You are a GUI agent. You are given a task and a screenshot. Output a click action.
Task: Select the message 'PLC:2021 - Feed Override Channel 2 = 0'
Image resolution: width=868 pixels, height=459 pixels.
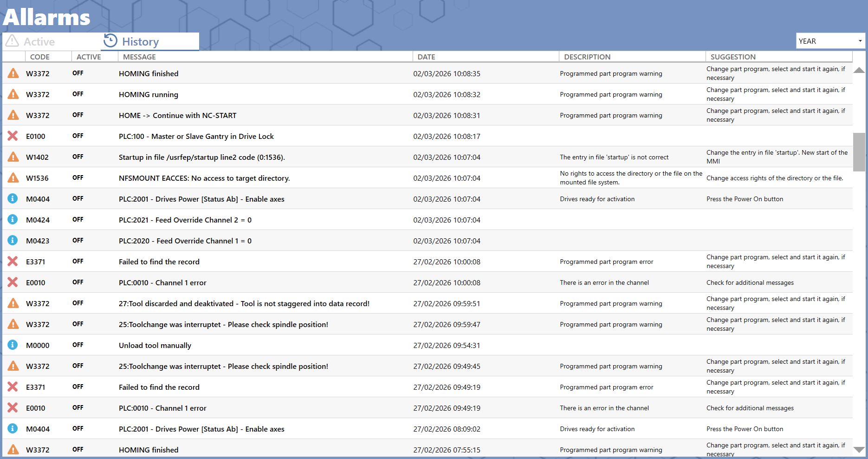pos(185,220)
